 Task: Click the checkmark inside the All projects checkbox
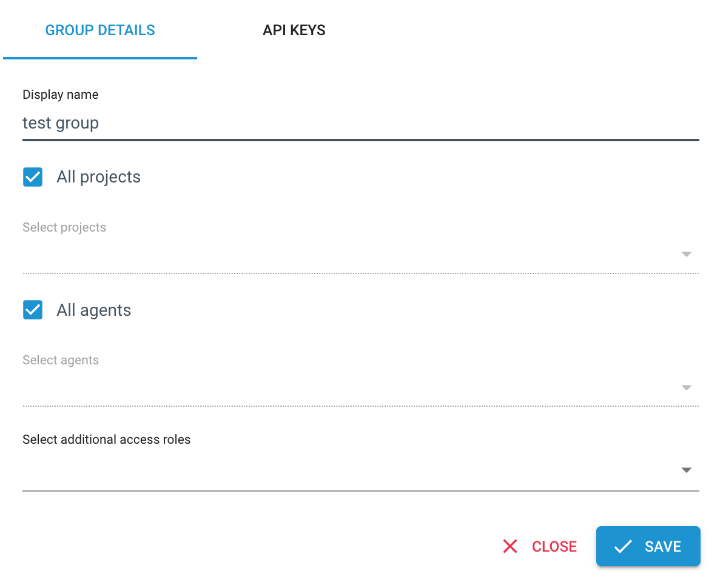32,176
